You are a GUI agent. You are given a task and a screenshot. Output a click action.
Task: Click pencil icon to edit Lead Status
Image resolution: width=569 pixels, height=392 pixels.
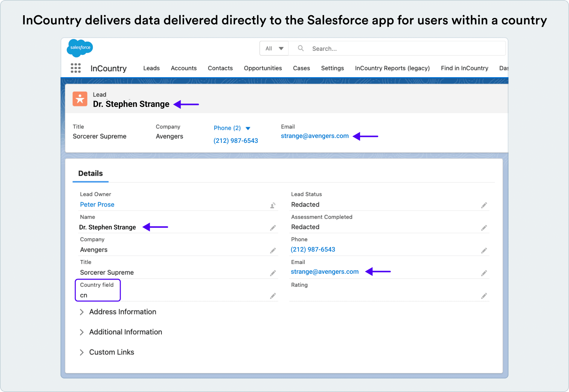(x=484, y=205)
